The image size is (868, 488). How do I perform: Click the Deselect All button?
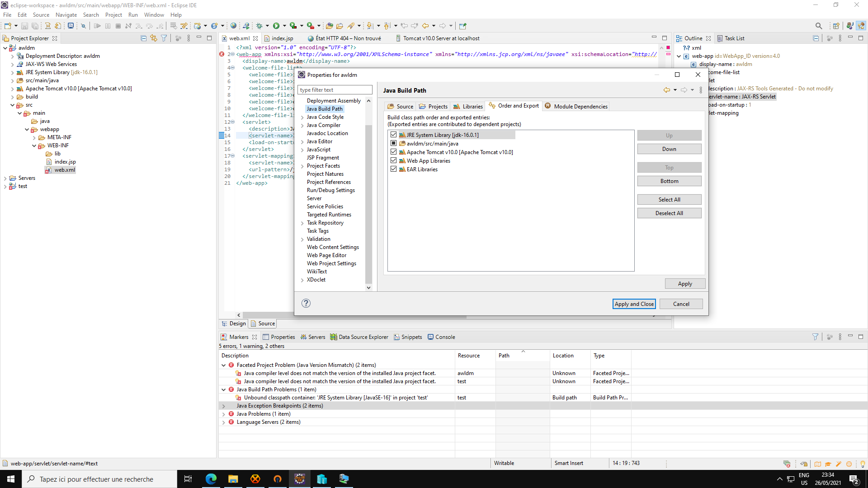click(x=669, y=213)
